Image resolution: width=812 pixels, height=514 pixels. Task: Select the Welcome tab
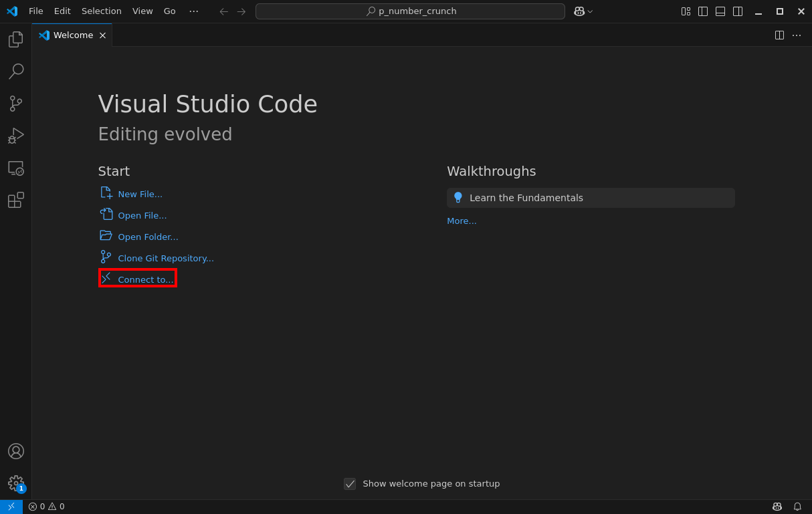72,35
